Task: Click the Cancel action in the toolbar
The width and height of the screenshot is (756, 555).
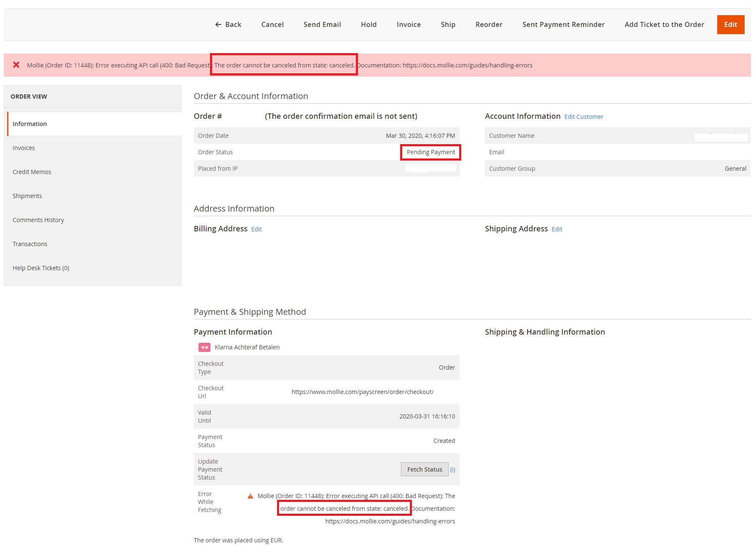Action: tap(272, 24)
